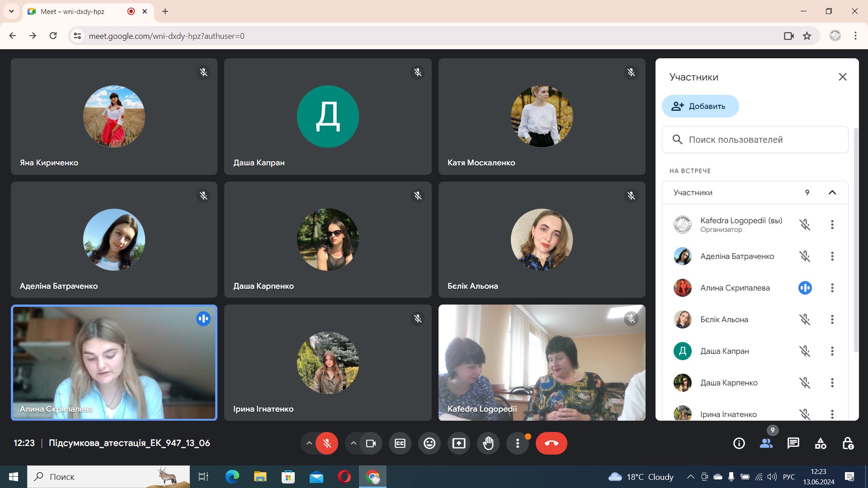
Task: Open a new browser tab
Action: pos(165,11)
